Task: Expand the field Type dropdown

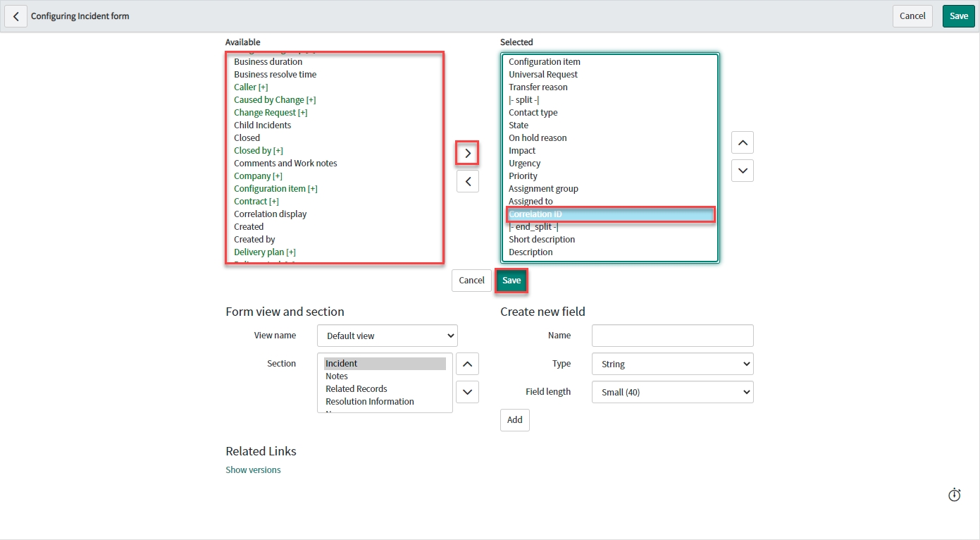Action: [x=672, y=364]
